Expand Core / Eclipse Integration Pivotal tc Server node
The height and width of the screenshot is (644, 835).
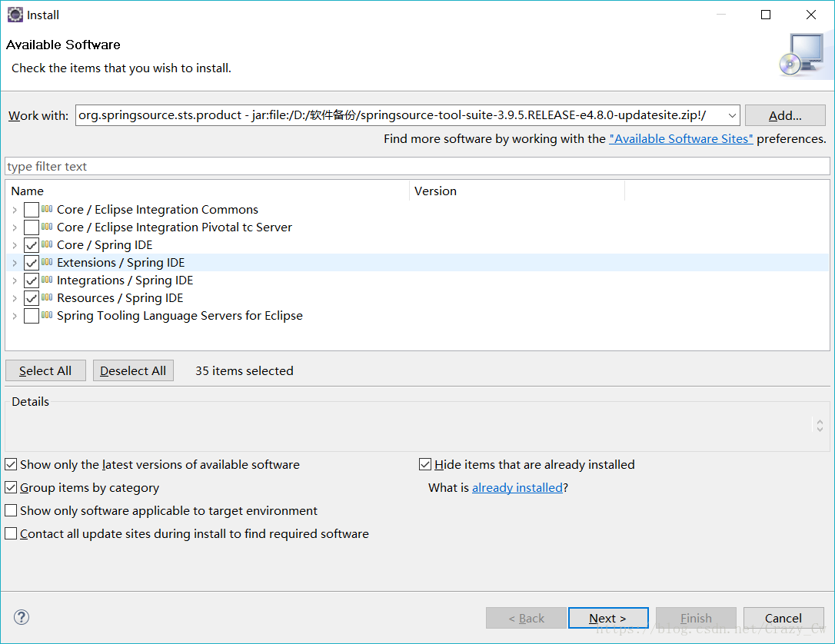[15, 227]
